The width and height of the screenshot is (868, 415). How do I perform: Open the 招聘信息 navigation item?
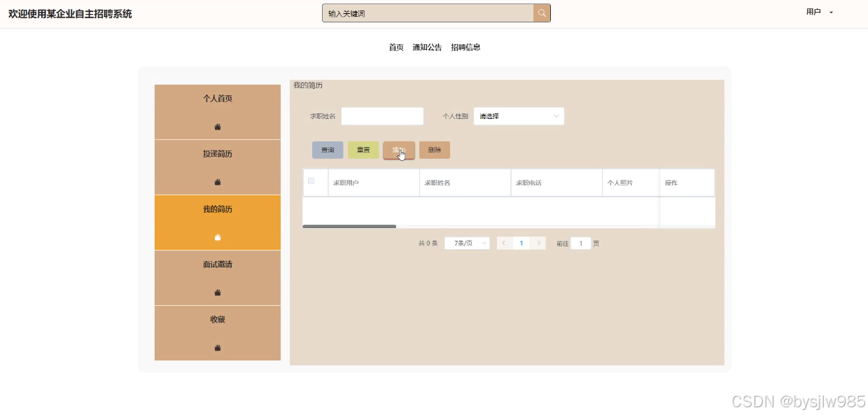[465, 48]
